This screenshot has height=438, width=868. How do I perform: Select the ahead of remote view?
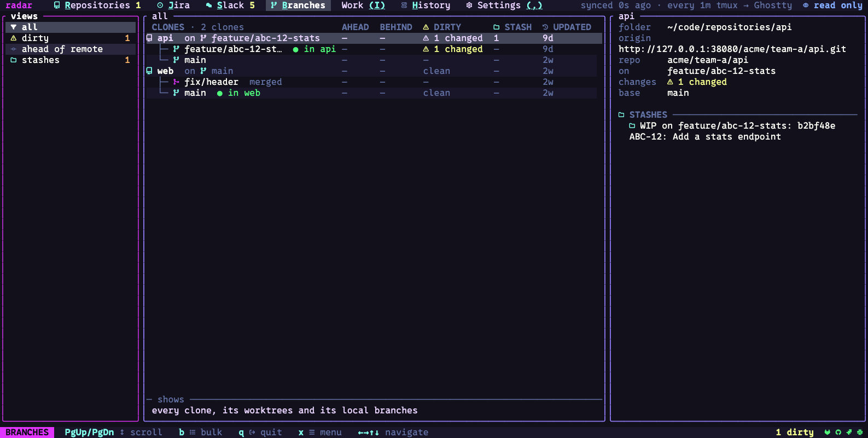coord(71,49)
